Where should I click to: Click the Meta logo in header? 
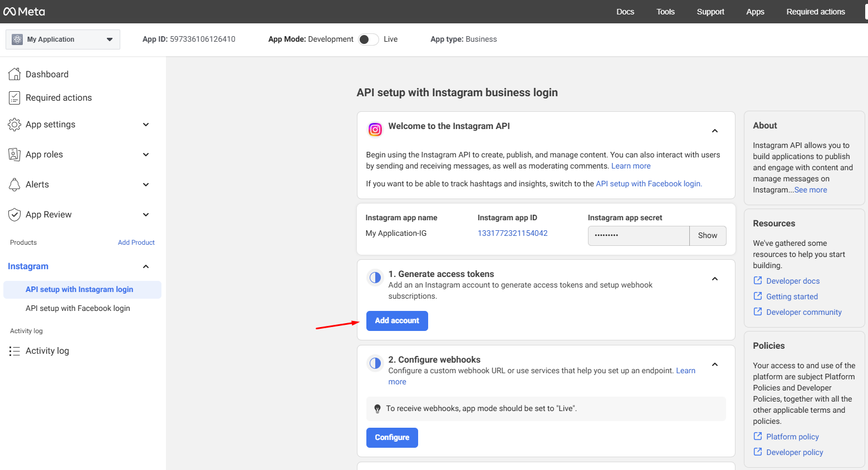click(24, 12)
